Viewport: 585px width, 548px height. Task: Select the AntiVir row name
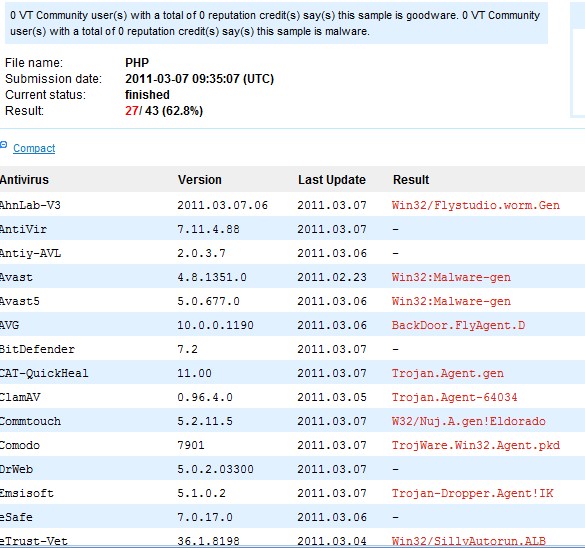pyautogui.click(x=24, y=229)
